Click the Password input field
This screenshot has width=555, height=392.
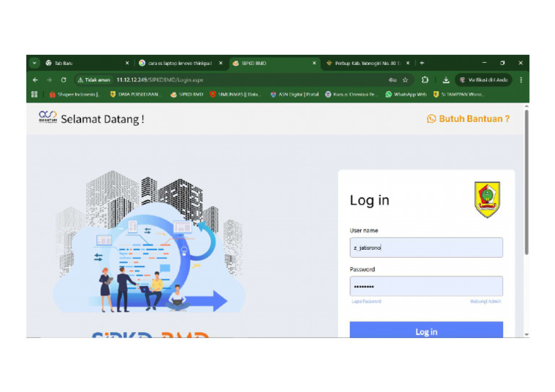pyautogui.click(x=426, y=286)
